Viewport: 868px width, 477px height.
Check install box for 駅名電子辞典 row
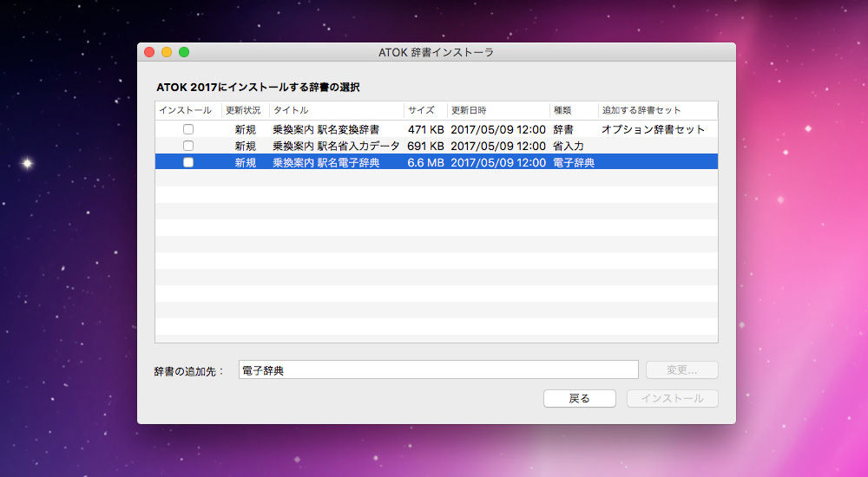click(x=188, y=162)
